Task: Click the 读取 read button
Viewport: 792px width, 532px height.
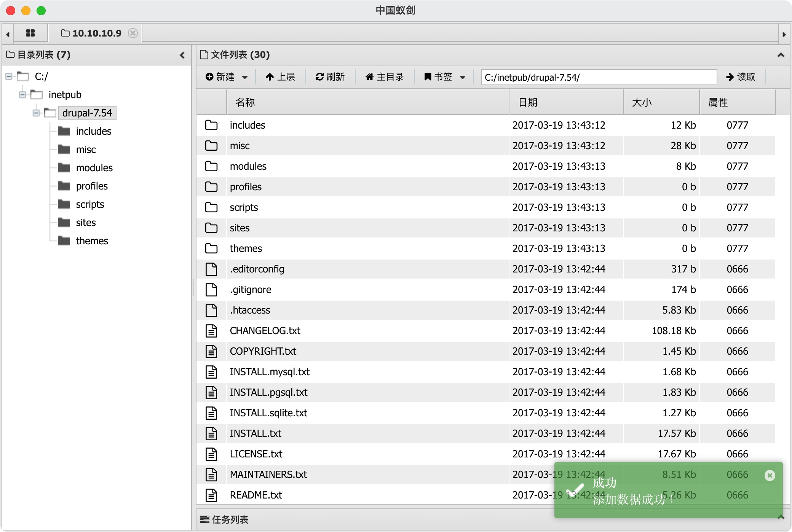Action: [x=741, y=77]
